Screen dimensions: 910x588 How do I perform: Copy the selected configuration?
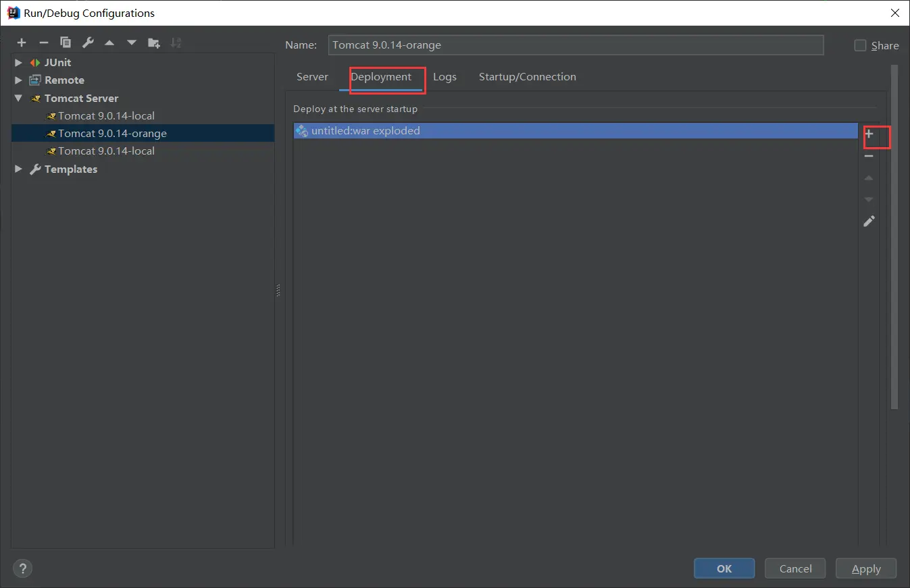[66, 43]
